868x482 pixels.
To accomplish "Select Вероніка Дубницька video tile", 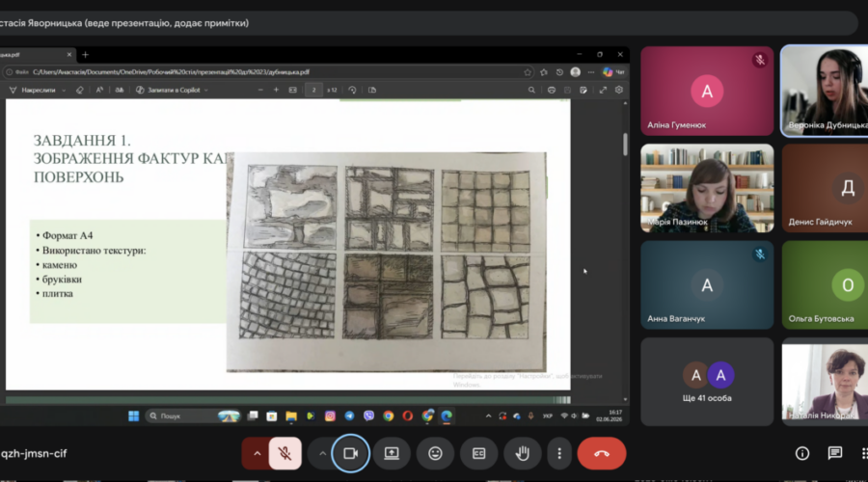I will [825, 91].
